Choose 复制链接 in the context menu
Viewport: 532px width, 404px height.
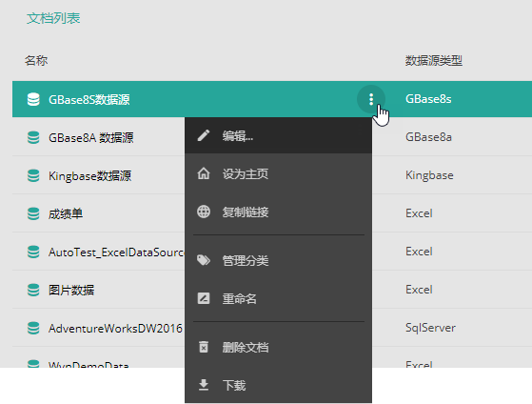[278, 212]
